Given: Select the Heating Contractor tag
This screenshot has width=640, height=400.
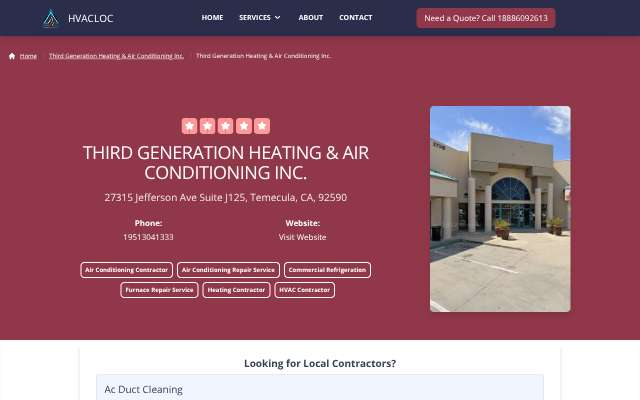Looking at the screenshot, I should coord(236,290).
